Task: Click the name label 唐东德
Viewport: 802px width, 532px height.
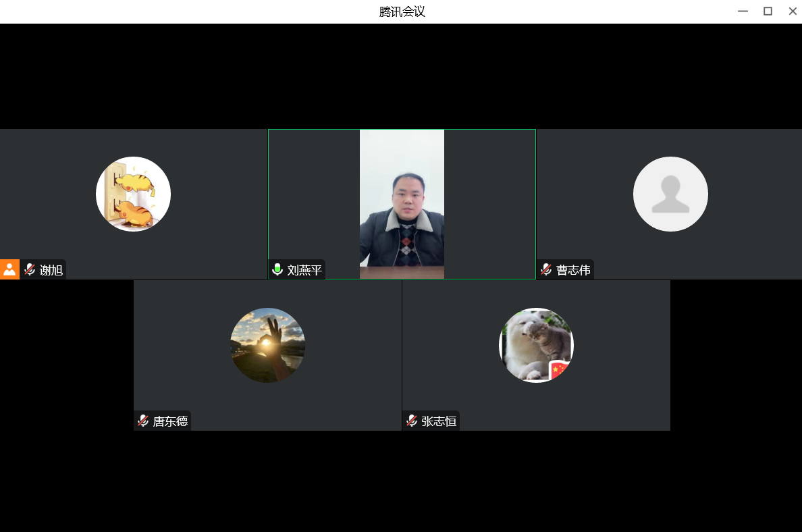Action: (170, 421)
